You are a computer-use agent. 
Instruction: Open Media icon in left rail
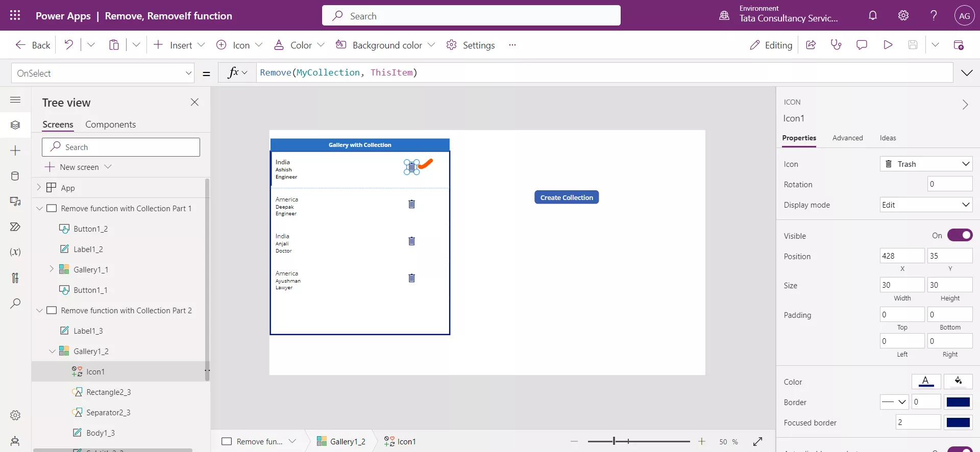[15, 202]
